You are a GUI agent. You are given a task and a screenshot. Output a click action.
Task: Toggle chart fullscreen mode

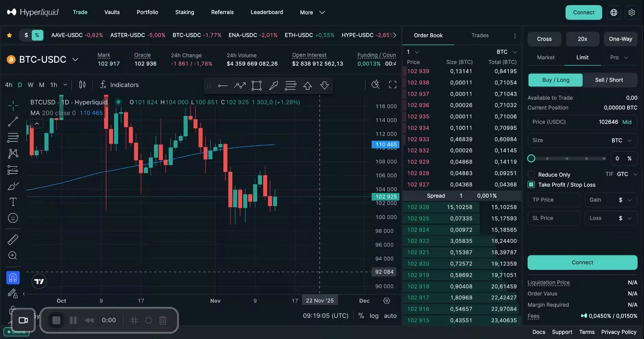(393, 85)
